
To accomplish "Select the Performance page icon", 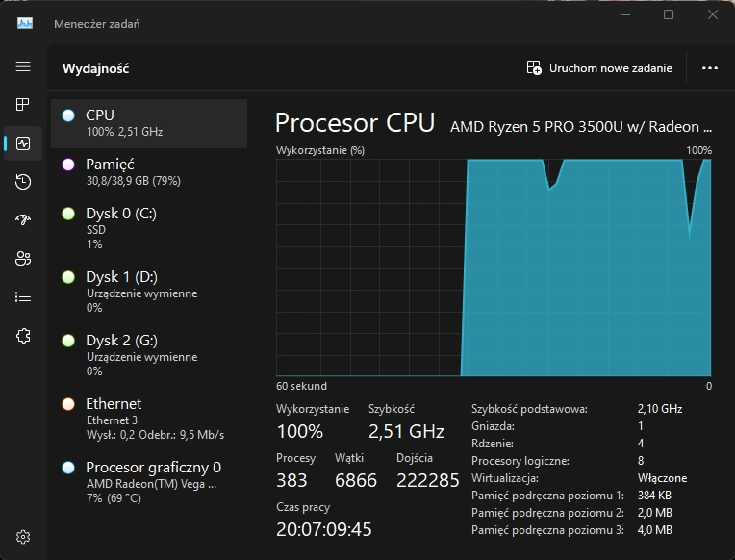I will [x=23, y=143].
